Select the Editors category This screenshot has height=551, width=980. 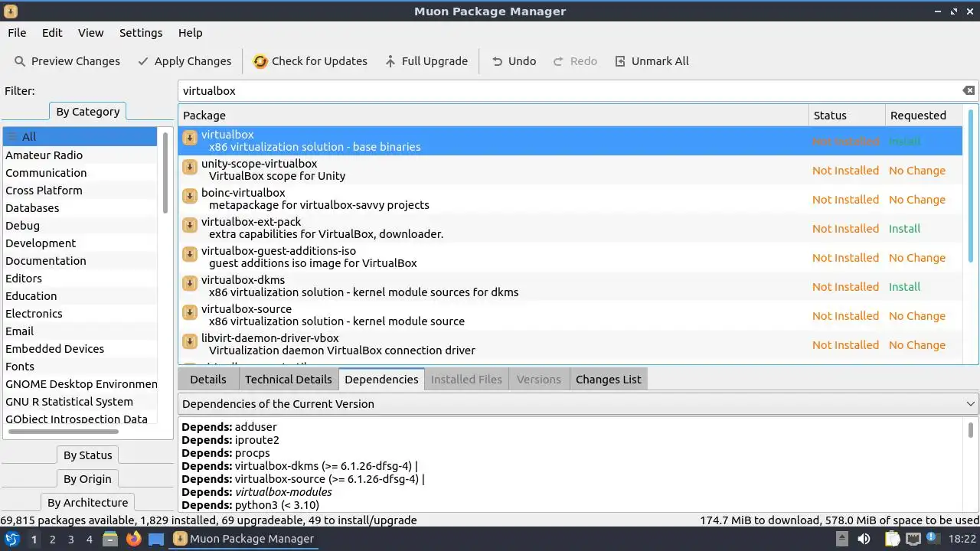click(x=80, y=279)
